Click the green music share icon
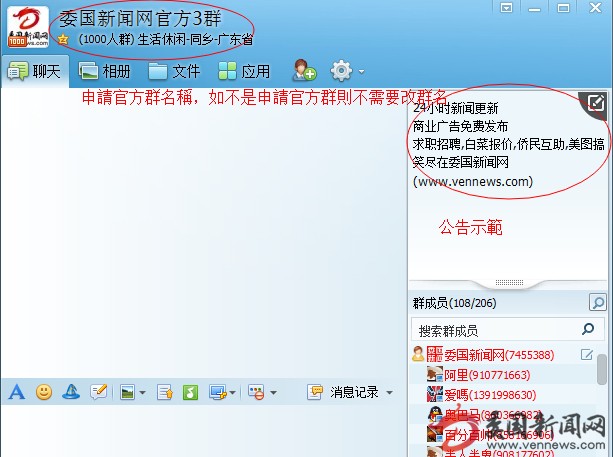 pyautogui.click(x=190, y=392)
